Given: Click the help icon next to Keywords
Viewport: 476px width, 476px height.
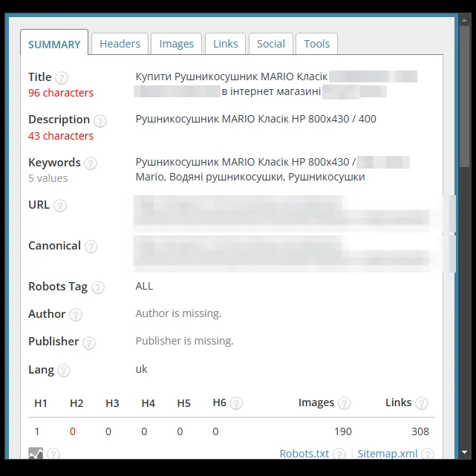Looking at the screenshot, I should click(x=90, y=163).
